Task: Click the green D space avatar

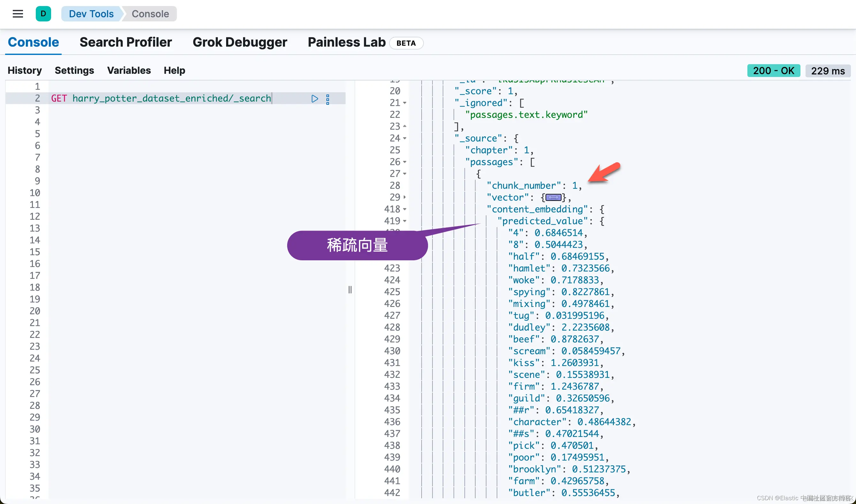Action: pyautogui.click(x=43, y=14)
